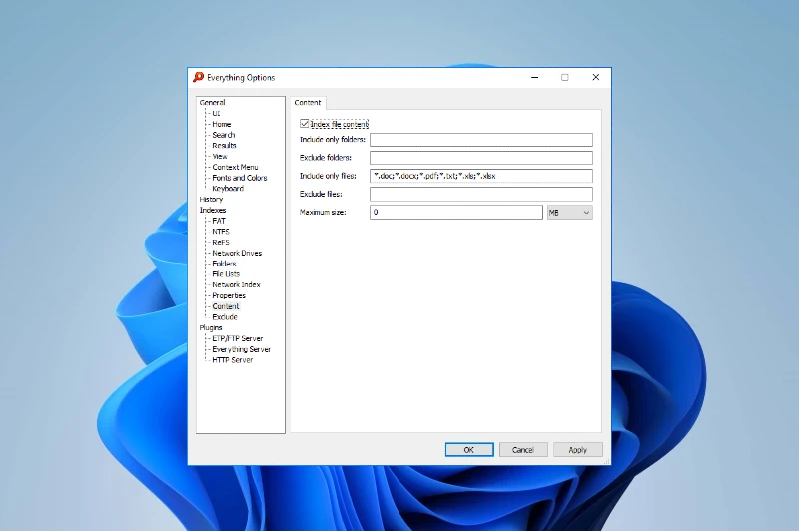Select Network Index in the tree
799x532 pixels.
tap(236, 284)
